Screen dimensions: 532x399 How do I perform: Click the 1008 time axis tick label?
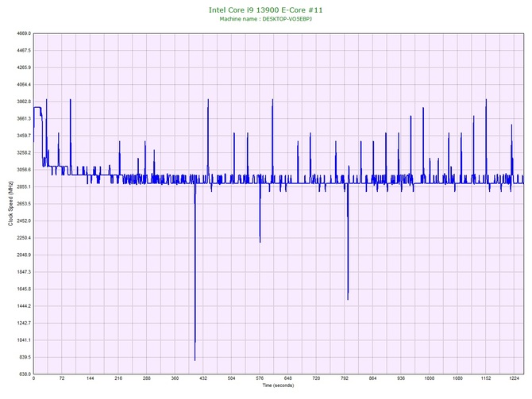(430, 378)
